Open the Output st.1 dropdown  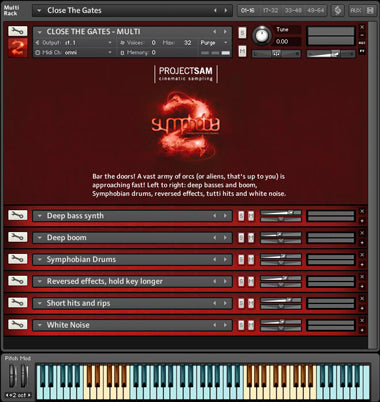pyautogui.click(x=110, y=43)
